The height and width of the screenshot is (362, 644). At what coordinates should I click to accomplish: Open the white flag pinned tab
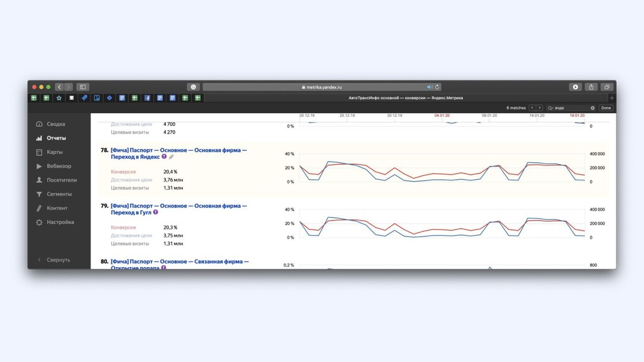pyautogui.click(x=72, y=97)
